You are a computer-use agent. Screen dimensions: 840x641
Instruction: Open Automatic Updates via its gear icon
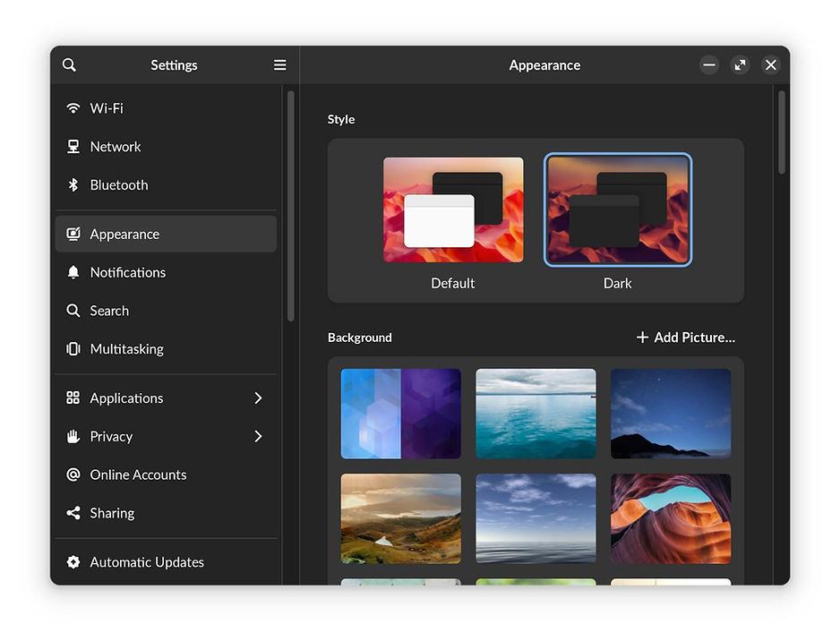(73, 561)
